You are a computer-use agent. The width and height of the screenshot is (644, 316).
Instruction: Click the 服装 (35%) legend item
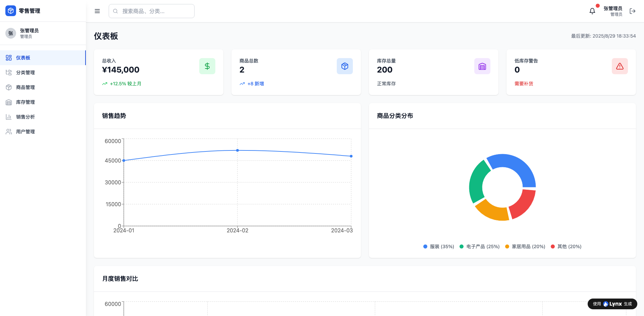(439, 246)
